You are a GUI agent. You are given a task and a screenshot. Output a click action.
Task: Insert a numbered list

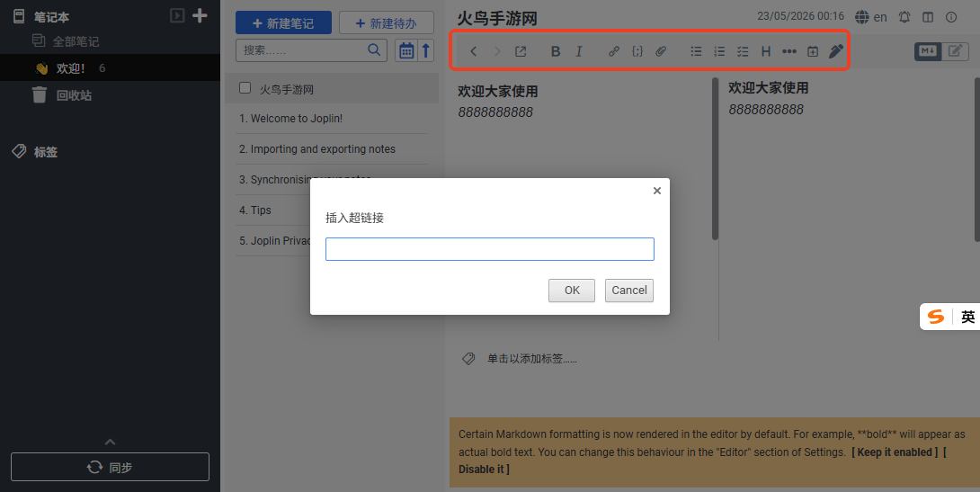(719, 51)
